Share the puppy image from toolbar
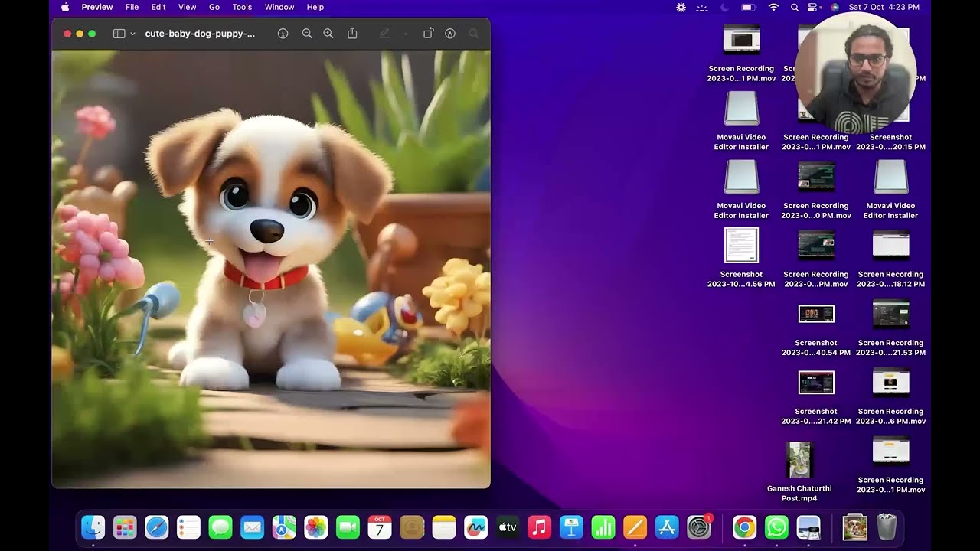 coord(352,34)
